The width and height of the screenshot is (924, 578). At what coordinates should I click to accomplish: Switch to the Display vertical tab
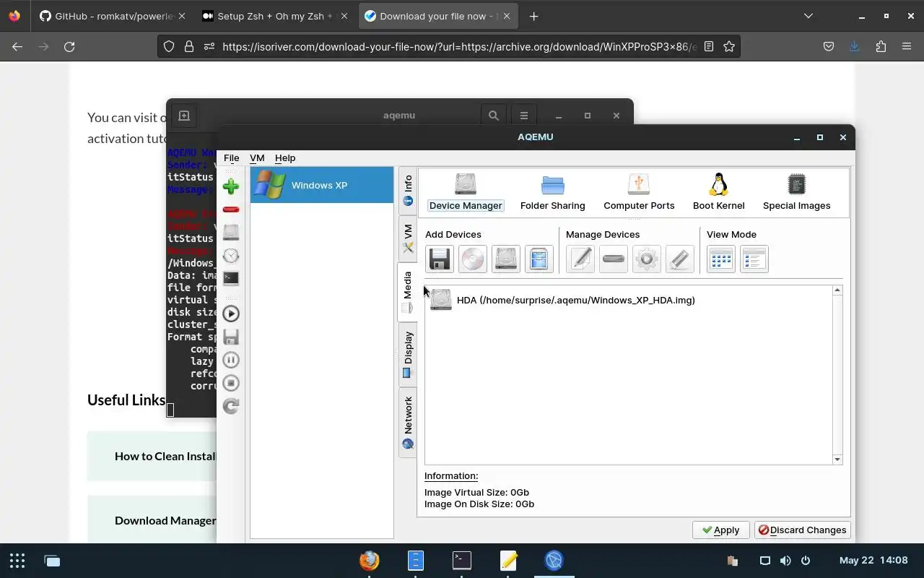(x=408, y=354)
